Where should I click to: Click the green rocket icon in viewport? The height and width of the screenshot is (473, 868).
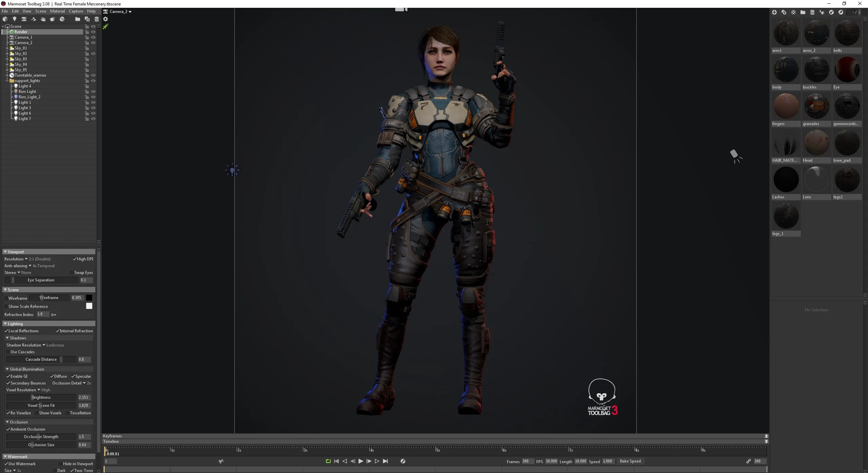(x=105, y=26)
